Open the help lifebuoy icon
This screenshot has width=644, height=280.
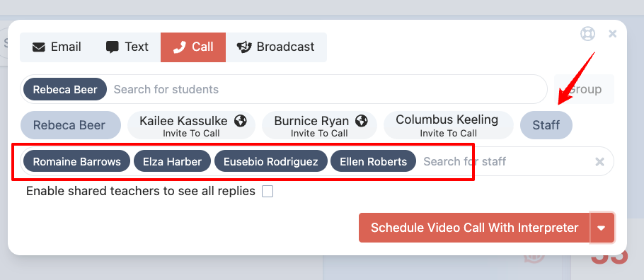click(587, 34)
